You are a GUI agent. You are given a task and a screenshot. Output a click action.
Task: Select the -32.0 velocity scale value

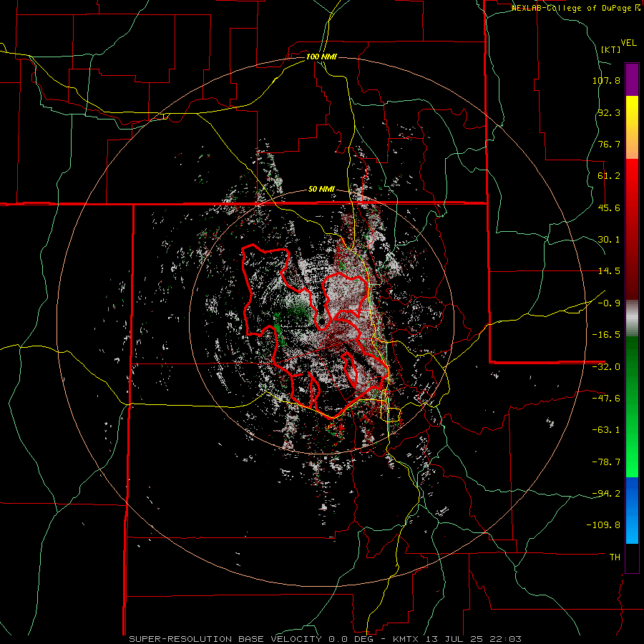click(606, 367)
